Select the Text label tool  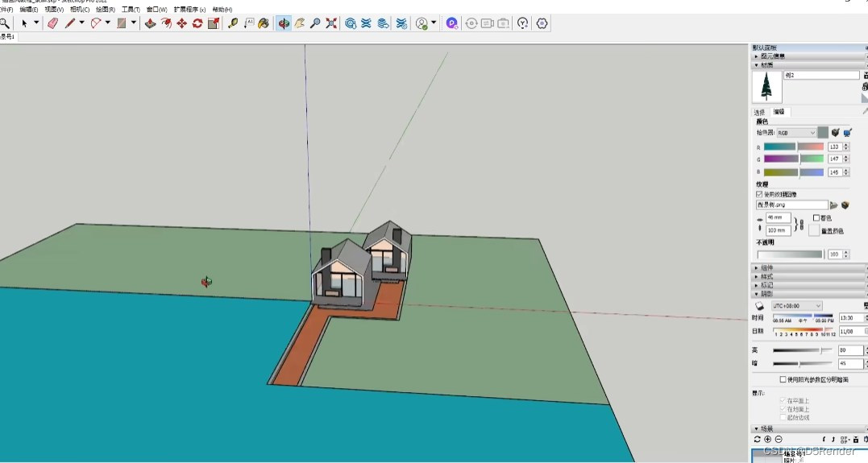[x=248, y=23]
